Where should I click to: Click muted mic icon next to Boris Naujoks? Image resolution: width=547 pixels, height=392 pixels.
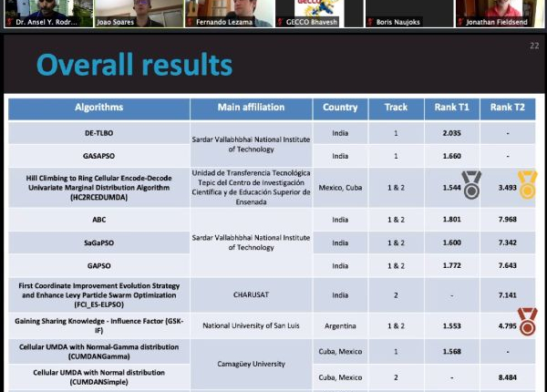coord(370,22)
